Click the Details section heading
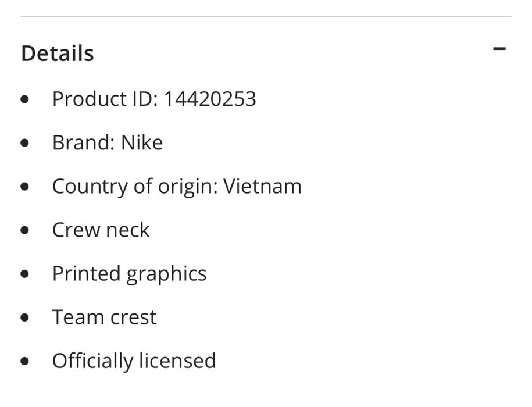 (57, 53)
